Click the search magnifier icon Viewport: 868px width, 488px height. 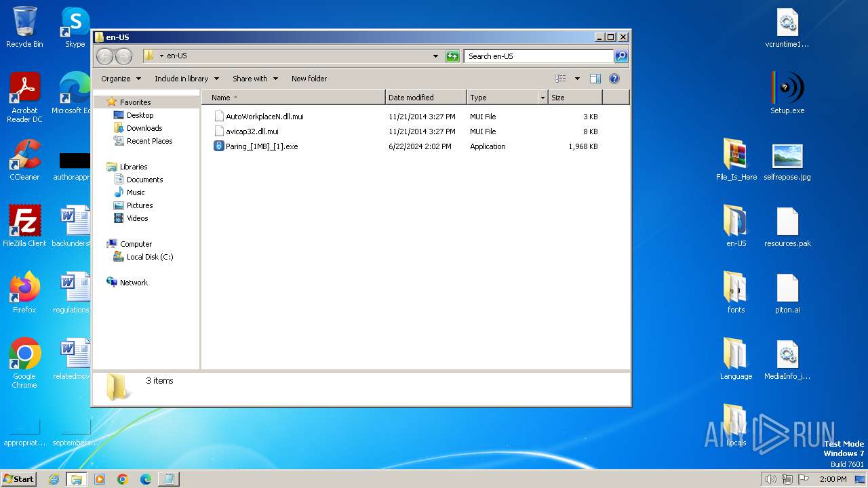(620, 56)
